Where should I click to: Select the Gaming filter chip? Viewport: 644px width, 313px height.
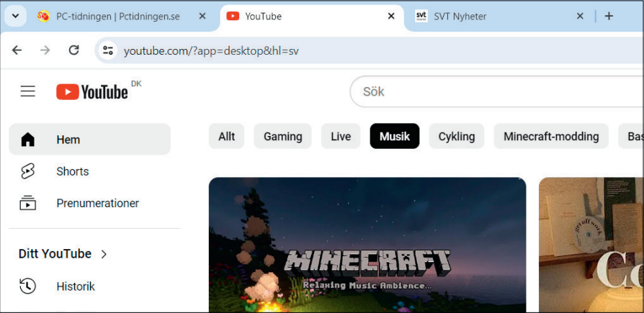point(282,136)
